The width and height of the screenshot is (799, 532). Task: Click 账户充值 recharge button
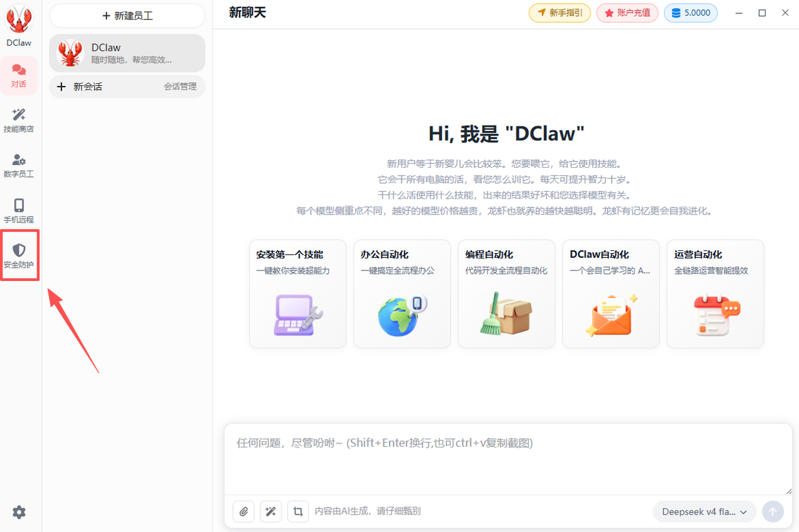[x=627, y=13]
